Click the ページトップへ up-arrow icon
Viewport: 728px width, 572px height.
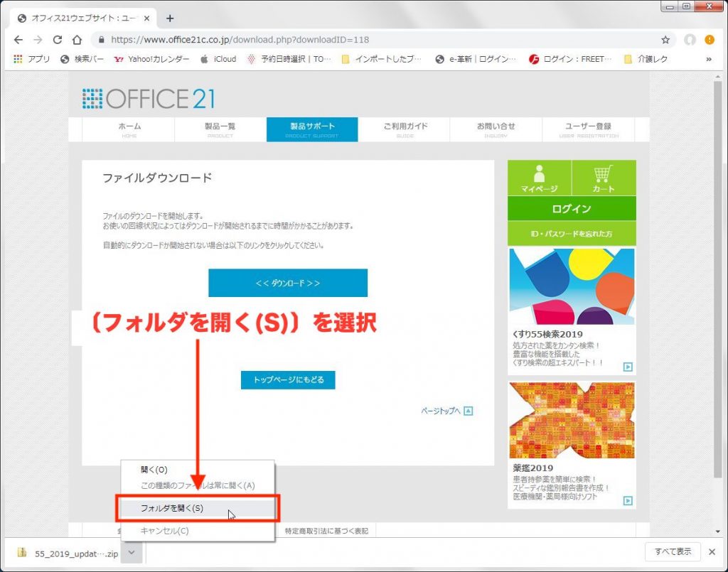point(469,411)
